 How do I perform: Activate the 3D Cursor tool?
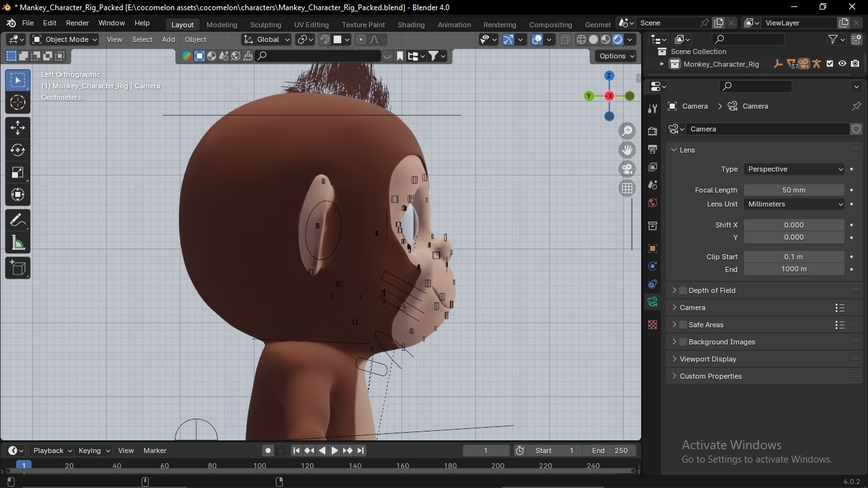click(x=18, y=102)
